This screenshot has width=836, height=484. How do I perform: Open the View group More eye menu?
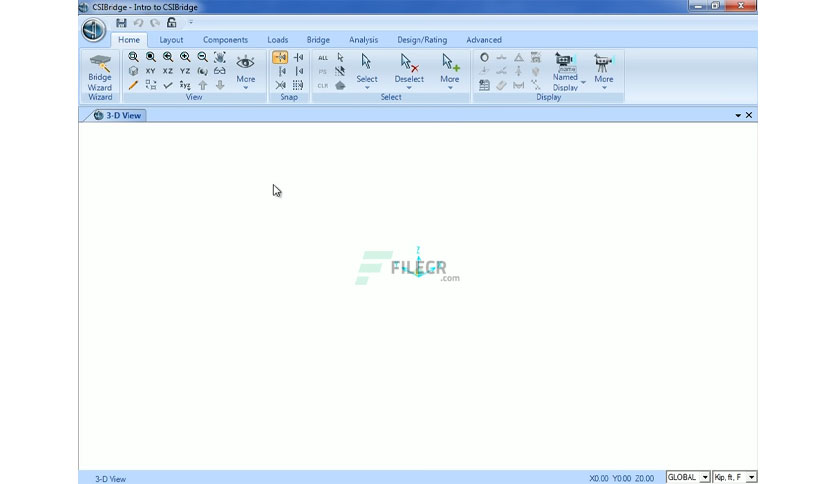pyautogui.click(x=245, y=71)
